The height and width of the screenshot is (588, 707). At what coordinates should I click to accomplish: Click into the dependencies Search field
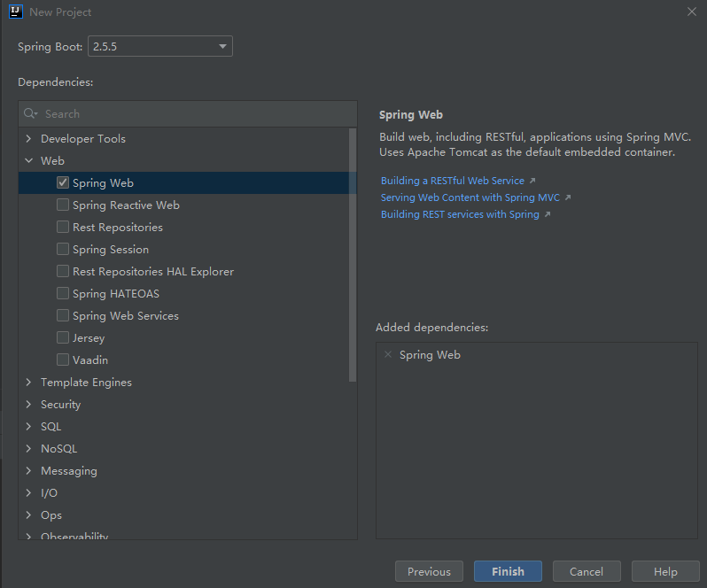click(x=188, y=114)
